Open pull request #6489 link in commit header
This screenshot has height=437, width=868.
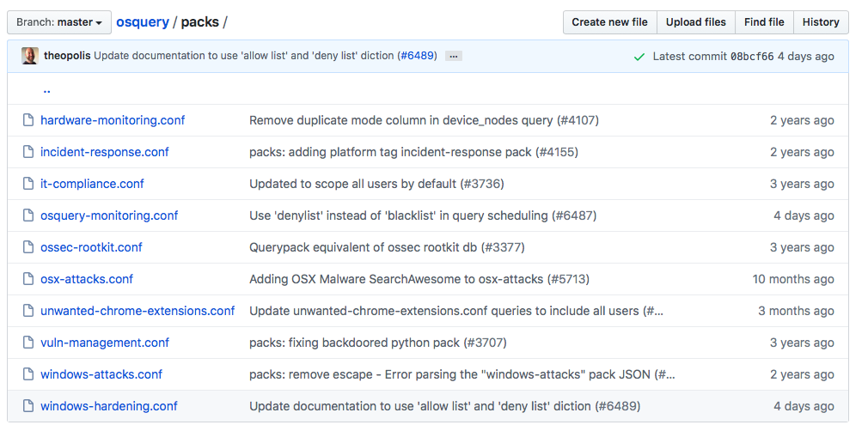point(419,56)
